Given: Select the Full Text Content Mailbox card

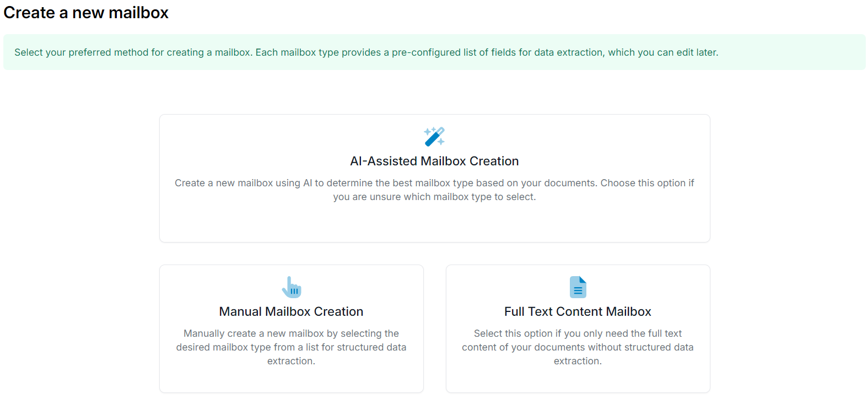Looking at the screenshot, I should [577, 328].
